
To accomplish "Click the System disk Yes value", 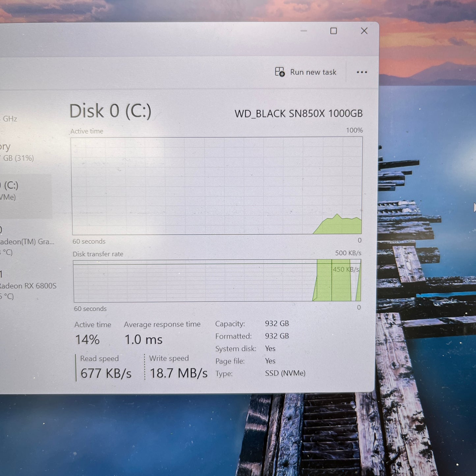I will [x=270, y=349].
